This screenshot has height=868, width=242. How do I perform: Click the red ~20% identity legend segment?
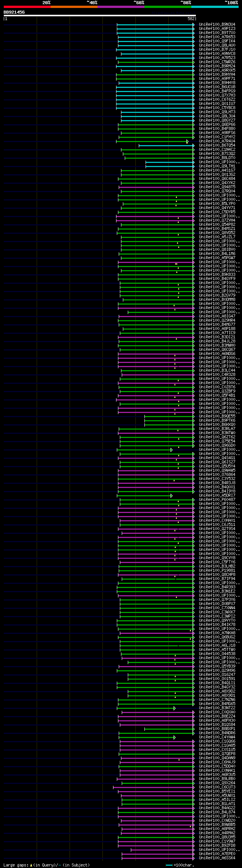pos(27,7)
